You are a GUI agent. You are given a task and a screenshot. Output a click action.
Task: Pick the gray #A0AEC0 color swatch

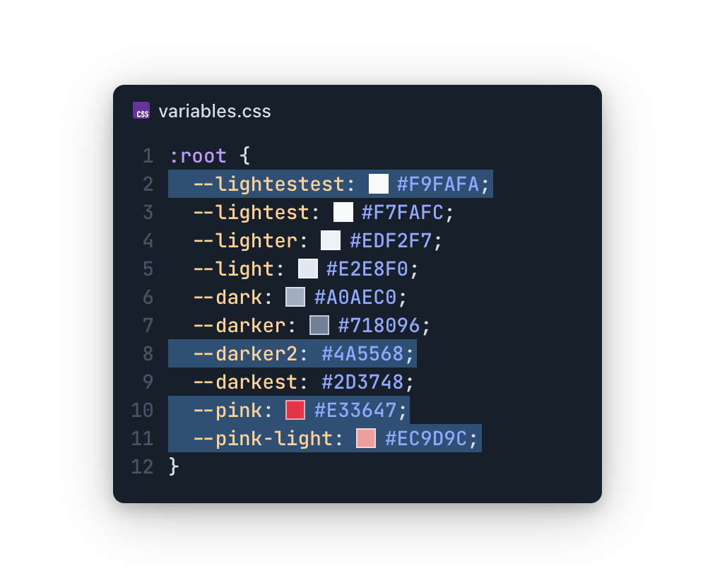295,297
